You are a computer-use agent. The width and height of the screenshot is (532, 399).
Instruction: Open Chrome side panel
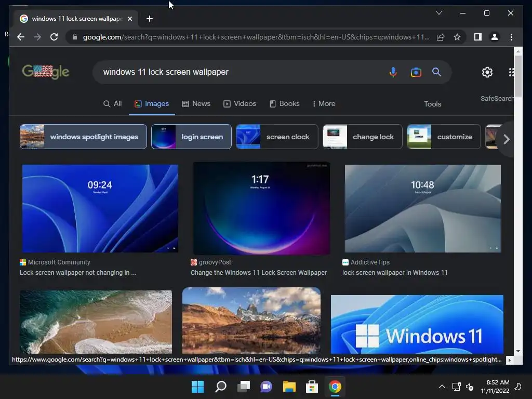tap(478, 37)
